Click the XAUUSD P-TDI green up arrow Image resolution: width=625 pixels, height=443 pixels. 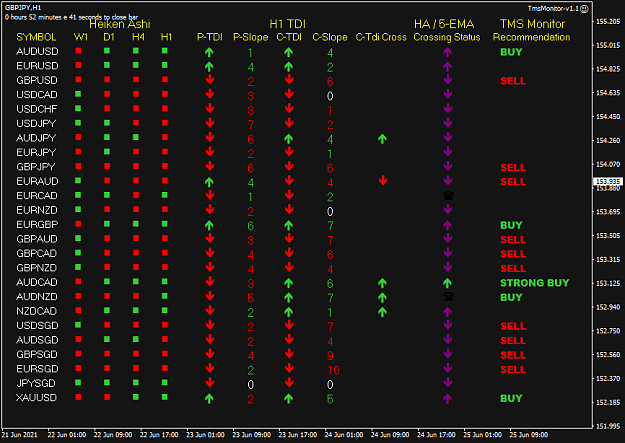tap(209, 398)
